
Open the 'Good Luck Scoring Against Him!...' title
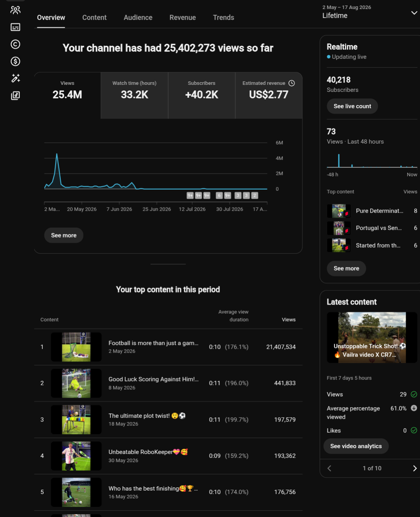tap(153, 379)
